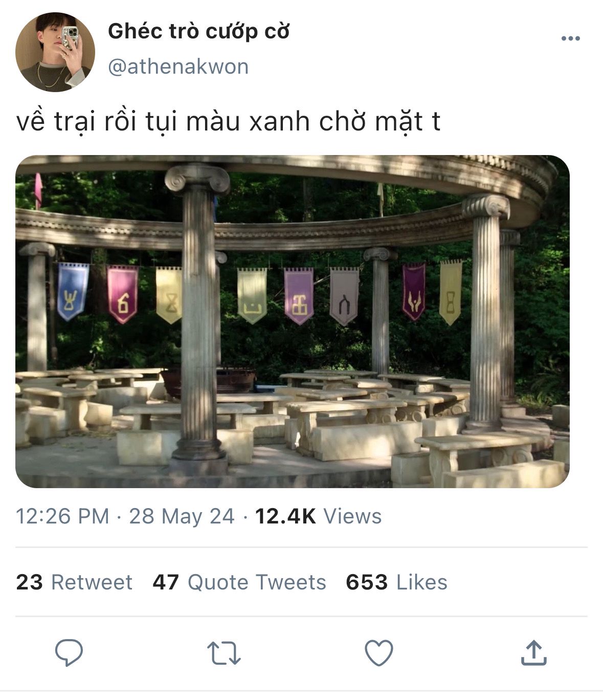Click the reply speech bubble icon
Viewport: 603px width, 700px height.
click(69, 652)
